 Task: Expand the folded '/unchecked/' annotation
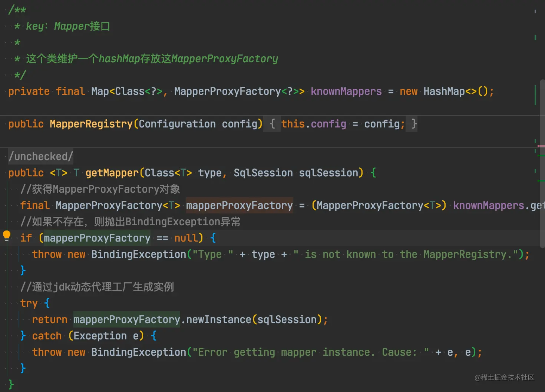pos(41,156)
